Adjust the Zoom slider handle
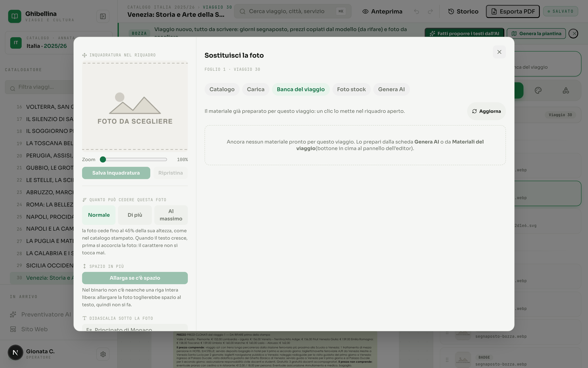 click(103, 159)
